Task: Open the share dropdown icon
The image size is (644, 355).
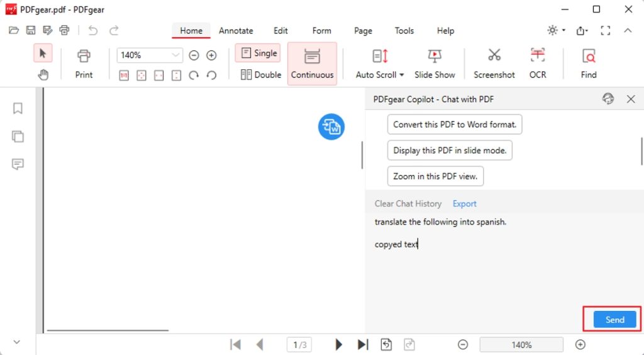Action: (x=582, y=30)
